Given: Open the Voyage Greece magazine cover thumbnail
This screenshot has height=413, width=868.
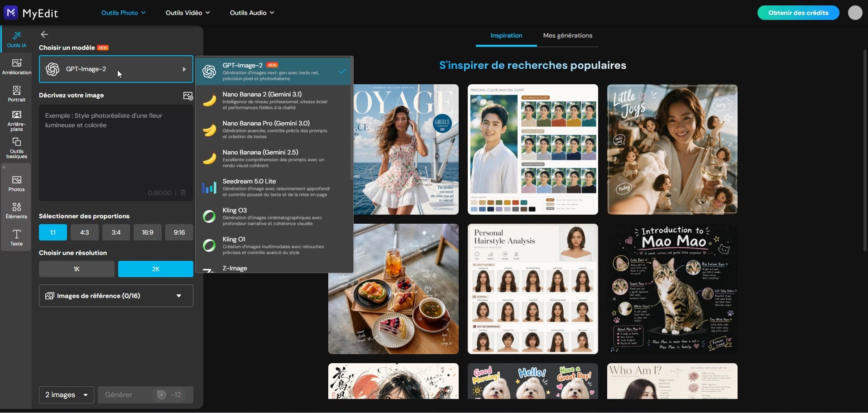Looking at the screenshot, I should (406, 149).
